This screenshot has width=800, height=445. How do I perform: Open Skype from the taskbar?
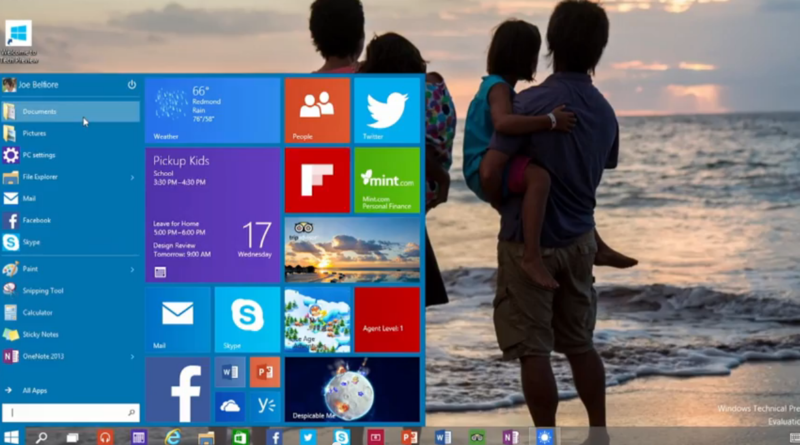(x=341, y=437)
